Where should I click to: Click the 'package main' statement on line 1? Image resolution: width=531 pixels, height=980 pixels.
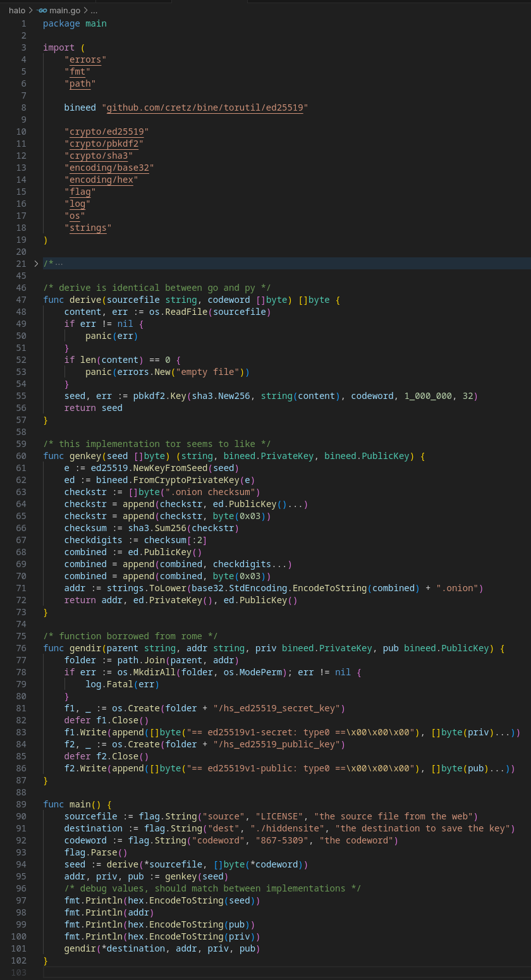[75, 23]
